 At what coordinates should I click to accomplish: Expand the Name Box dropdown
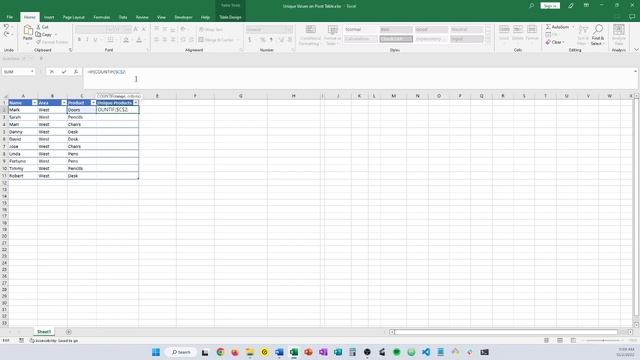[32, 72]
